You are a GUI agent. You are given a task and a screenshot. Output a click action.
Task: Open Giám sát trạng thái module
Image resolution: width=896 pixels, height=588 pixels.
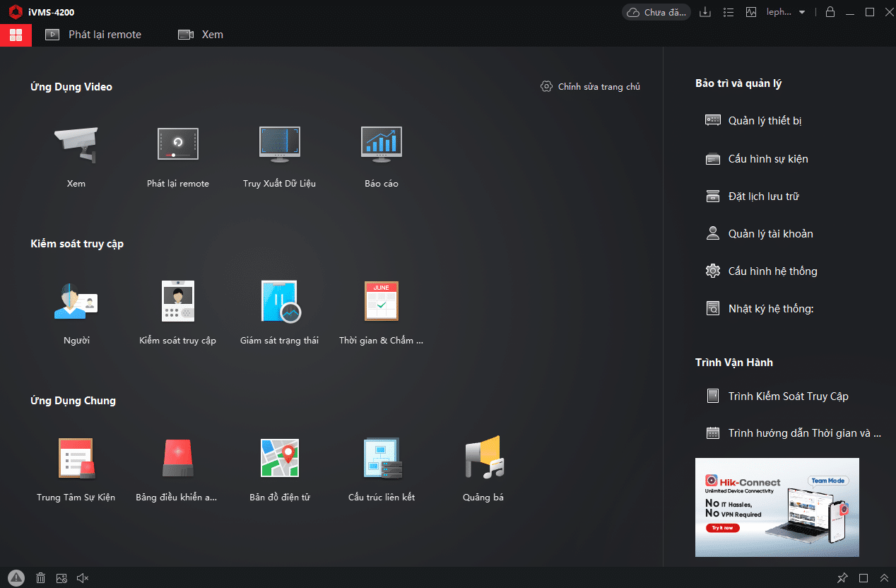click(x=279, y=301)
